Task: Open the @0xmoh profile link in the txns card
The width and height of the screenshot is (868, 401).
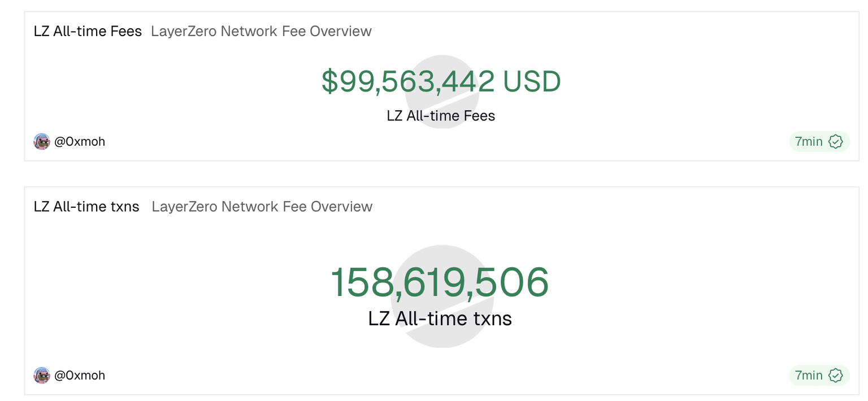Action: point(80,375)
